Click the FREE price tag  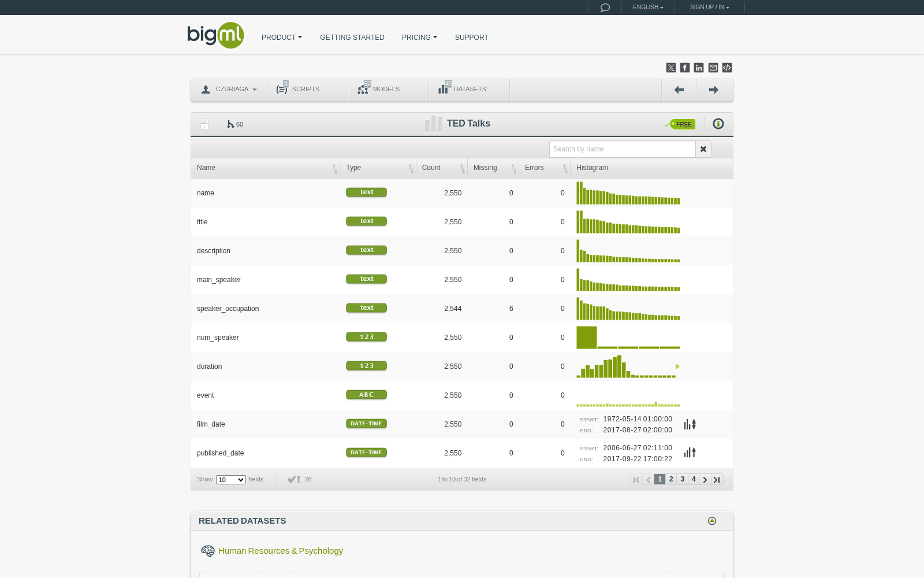click(x=680, y=124)
